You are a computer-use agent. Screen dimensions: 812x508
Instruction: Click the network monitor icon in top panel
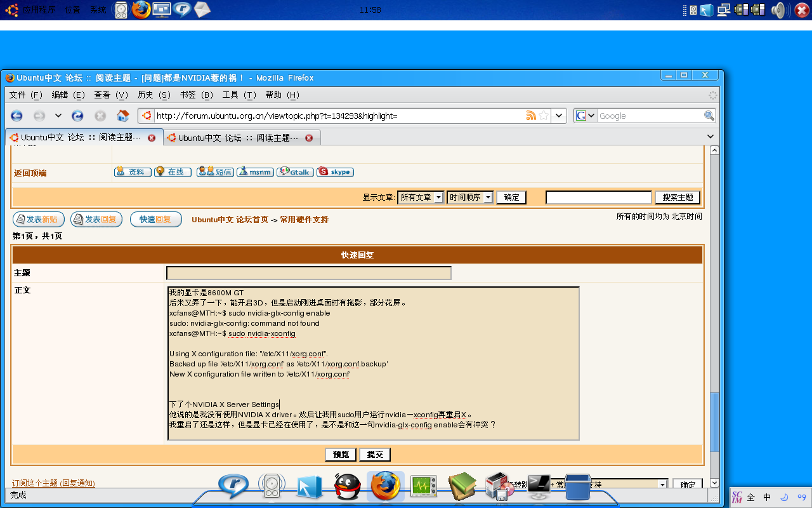(723, 10)
